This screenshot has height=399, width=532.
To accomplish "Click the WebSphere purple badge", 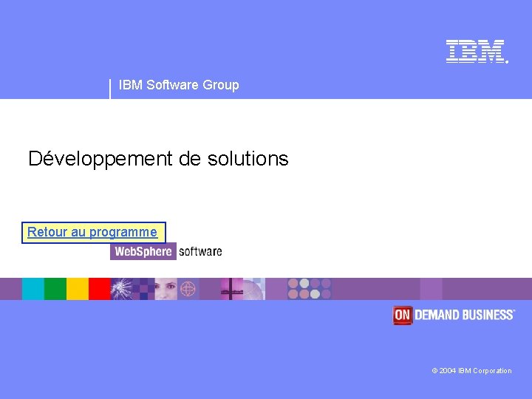I will [x=143, y=251].
